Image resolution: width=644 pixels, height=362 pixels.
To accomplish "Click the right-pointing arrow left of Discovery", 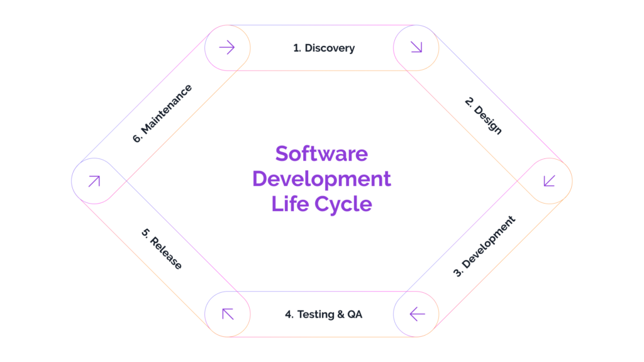I will click(x=227, y=48).
